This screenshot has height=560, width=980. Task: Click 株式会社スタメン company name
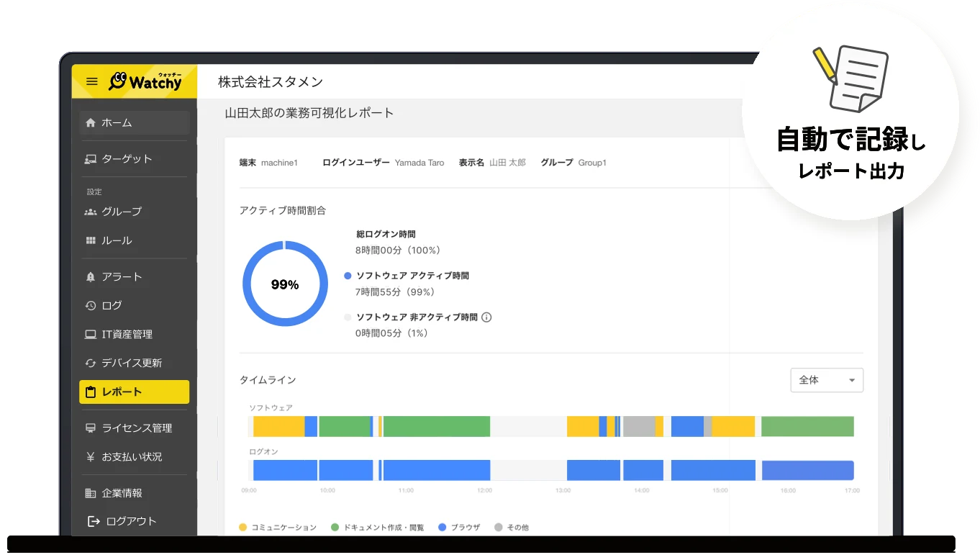click(x=271, y=82)
